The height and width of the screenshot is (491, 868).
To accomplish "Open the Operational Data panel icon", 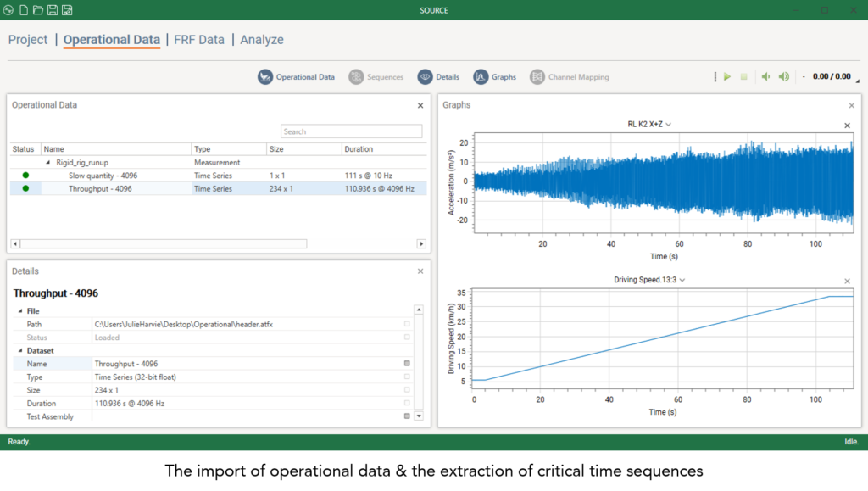I will (x=265, y=77).
